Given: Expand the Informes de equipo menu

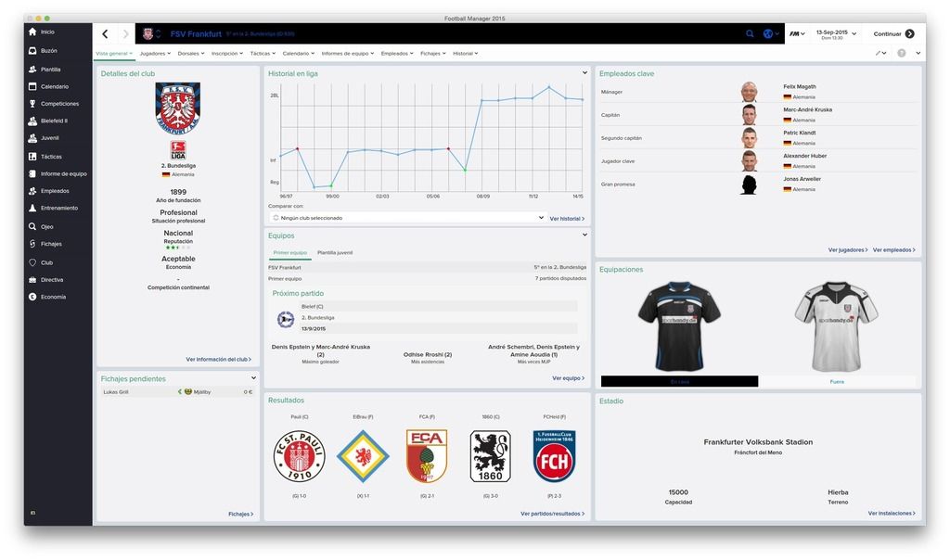Looking at the screenshot, I should pyautogui.click(x=348, y=53).
